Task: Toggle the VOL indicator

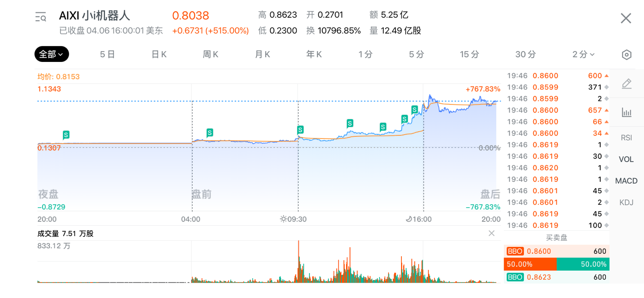Action: pos(626,159)
